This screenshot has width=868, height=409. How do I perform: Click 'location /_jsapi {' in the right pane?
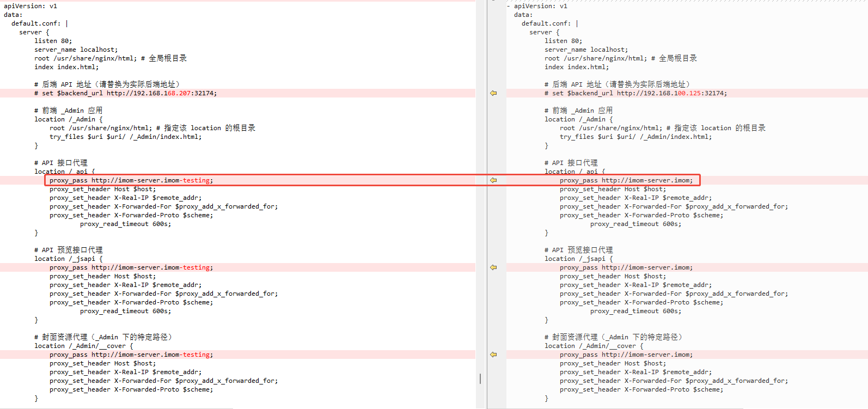[x=579, y=259]
